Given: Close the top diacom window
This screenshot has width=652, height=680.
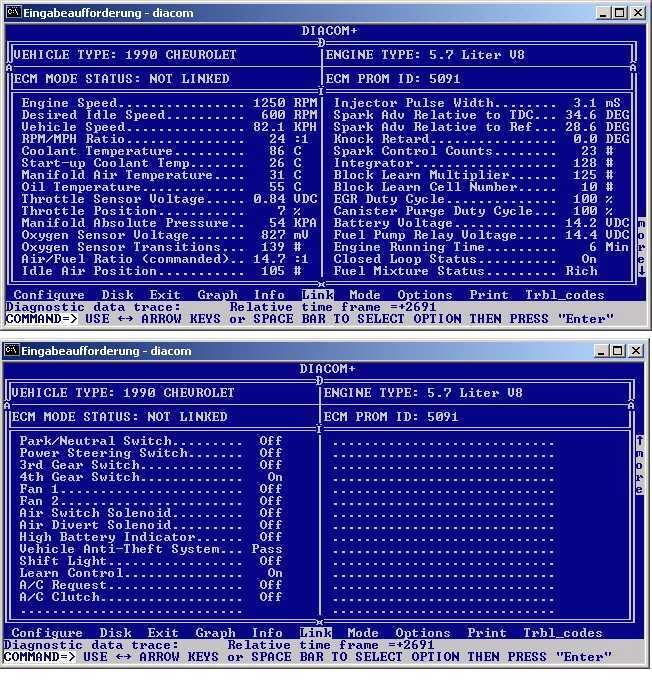Looking at the screenshot, I should pyautogui.click(x=638, y=13).
